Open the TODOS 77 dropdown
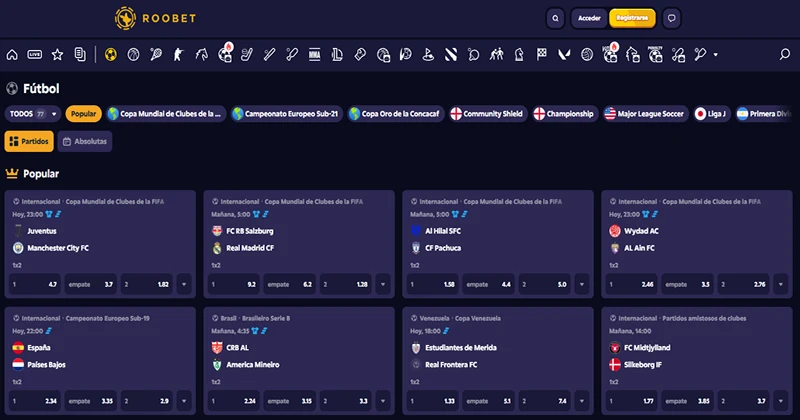800x420 pixels. (x=33, y=114)
